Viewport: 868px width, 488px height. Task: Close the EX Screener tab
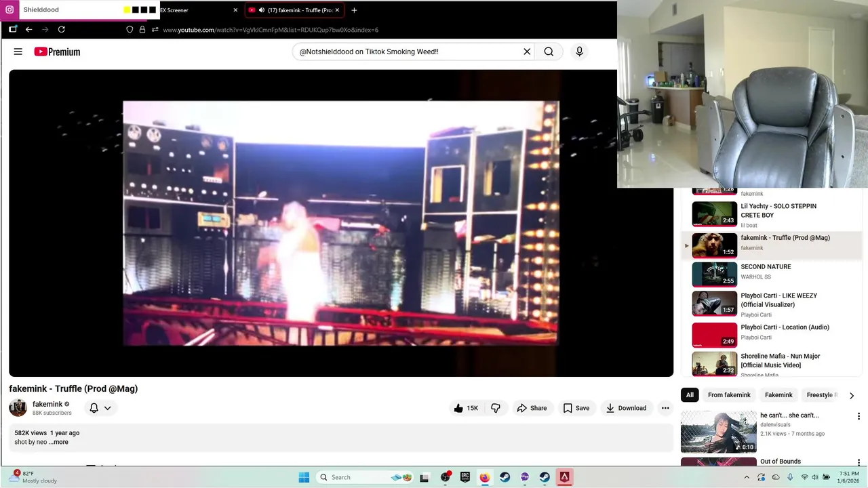235,10
